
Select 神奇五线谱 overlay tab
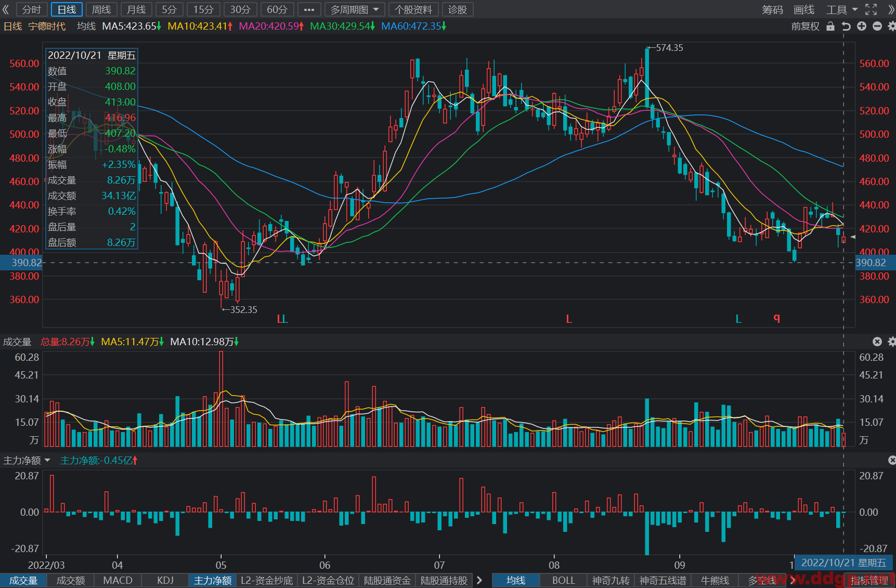coord(663,580)
